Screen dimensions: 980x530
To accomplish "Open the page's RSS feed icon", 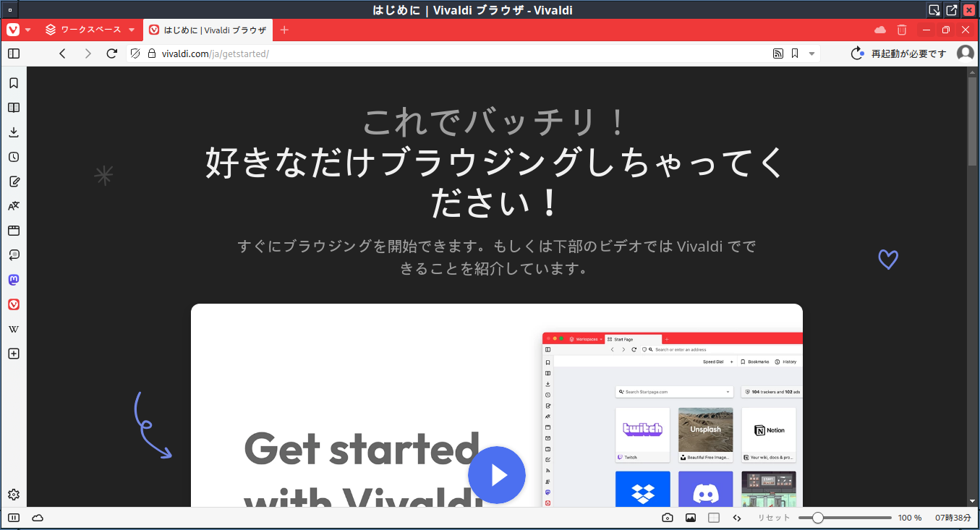I will [778, 54].
